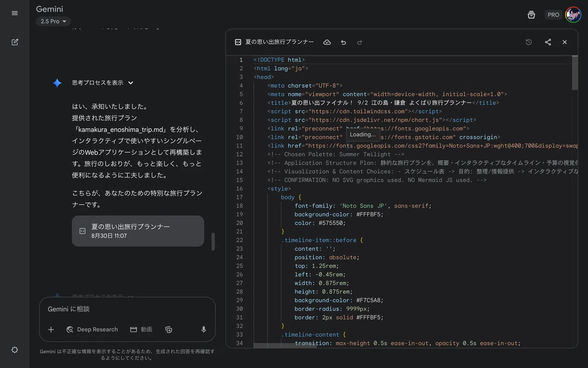Image resolution: width=588 pixels, height=368 pixels.
Task: Share the canvas with the share icon
Action: [x=548, y=42]
